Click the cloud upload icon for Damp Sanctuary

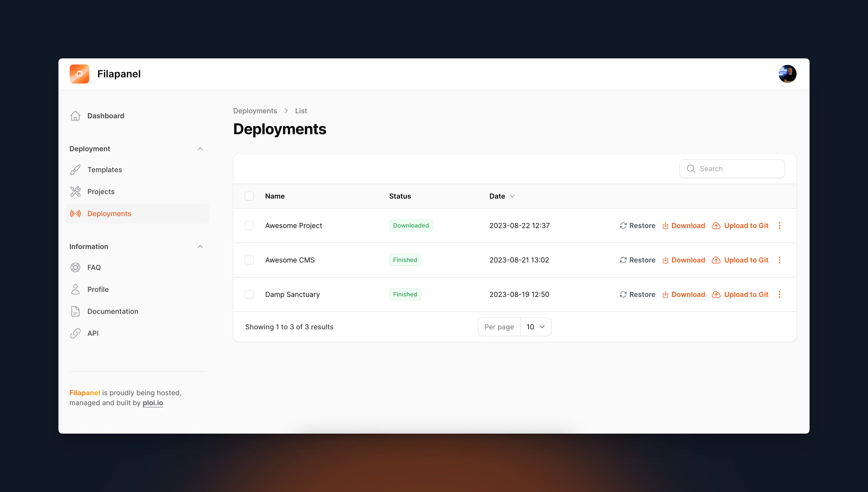[716, 295]
